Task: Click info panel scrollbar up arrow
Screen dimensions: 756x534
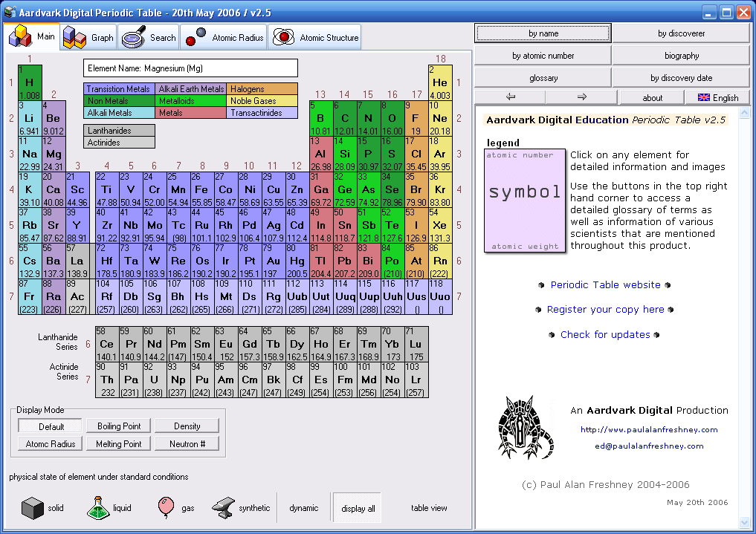Action: pyautogui.click(x=744, y=113)
